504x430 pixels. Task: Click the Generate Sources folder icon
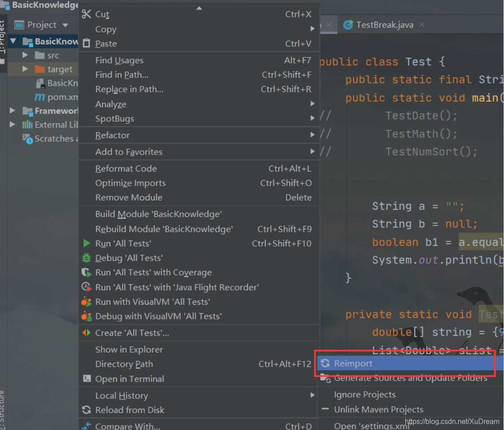(325, 378)
